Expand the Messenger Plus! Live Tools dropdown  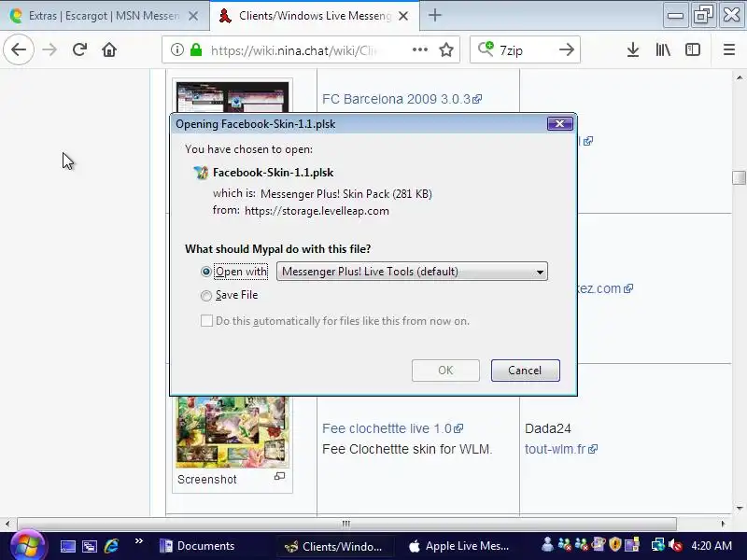coord(412,272)
